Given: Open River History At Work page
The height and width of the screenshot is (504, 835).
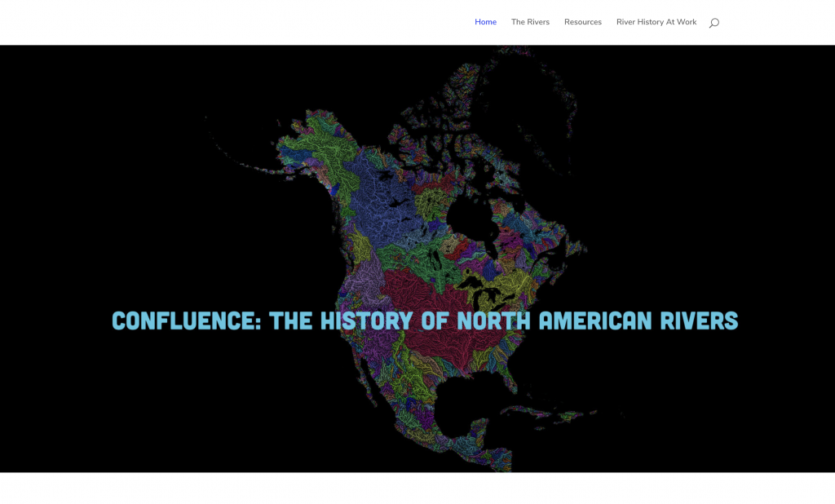Looking at the screenshot, I should (656, 22).
